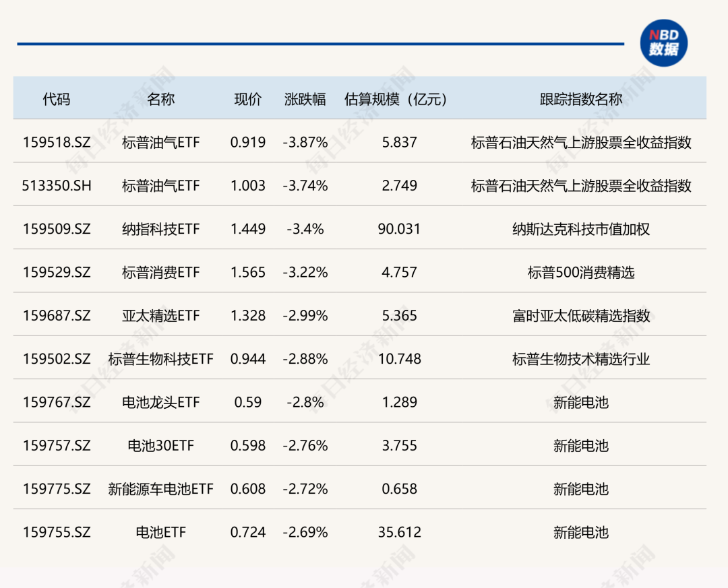728x588 pixels.
Task: Expand the 标普消费ETF row
Action: pyautogui.click(x=160, y=272)
